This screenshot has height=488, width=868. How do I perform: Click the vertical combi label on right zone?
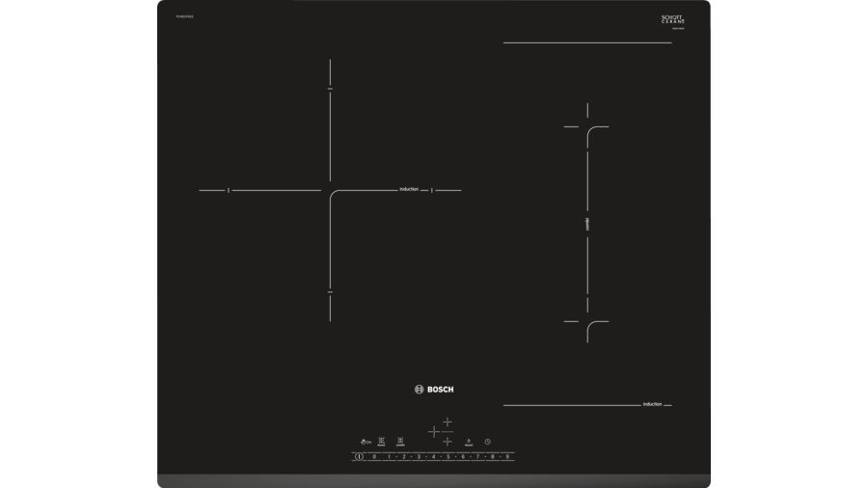coord(587,224)
